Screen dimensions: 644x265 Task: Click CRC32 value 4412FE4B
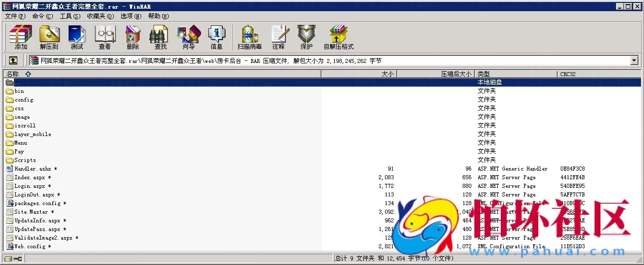coord(572,178)
